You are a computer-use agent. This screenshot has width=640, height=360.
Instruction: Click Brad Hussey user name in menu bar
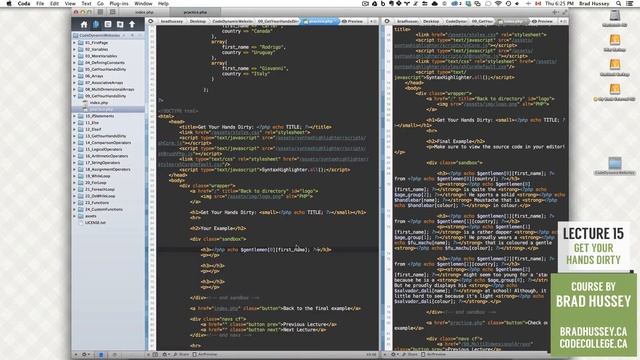click(594, 3)
